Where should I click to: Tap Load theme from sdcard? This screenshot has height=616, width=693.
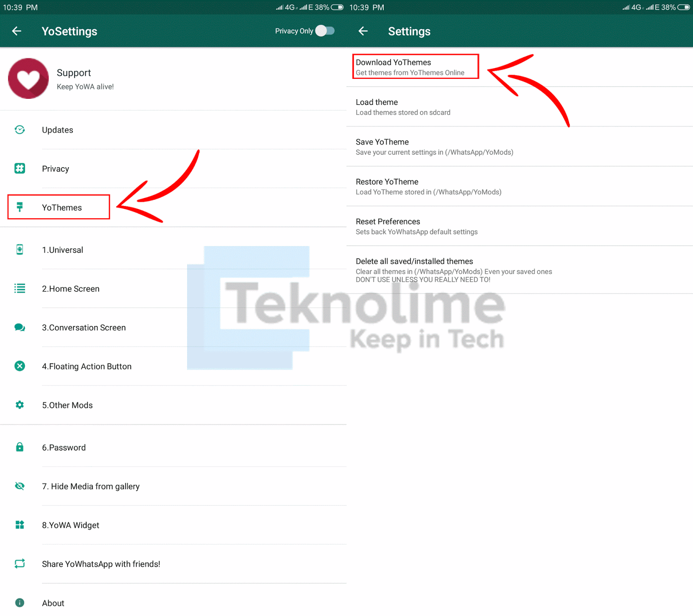point(520,107)
